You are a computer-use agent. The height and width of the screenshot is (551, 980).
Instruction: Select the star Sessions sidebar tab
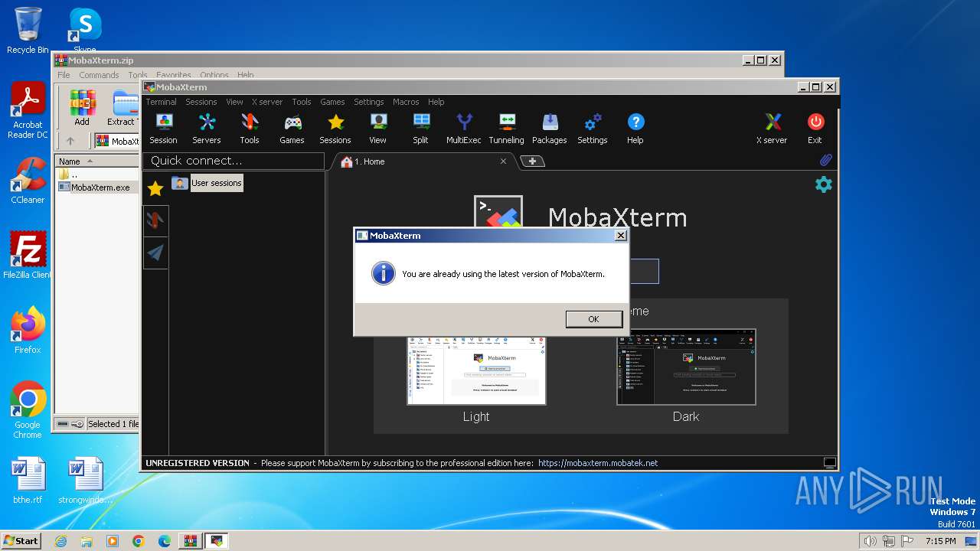155,188
